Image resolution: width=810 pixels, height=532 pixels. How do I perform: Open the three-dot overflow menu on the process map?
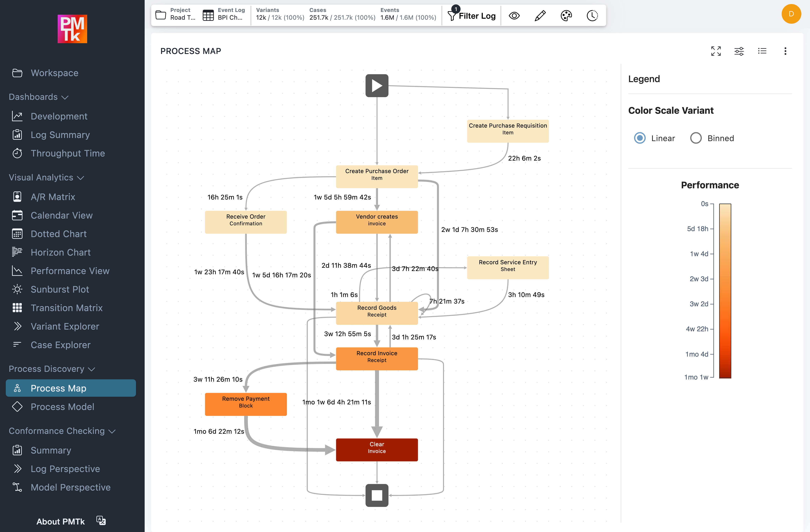tap(786, 51)
